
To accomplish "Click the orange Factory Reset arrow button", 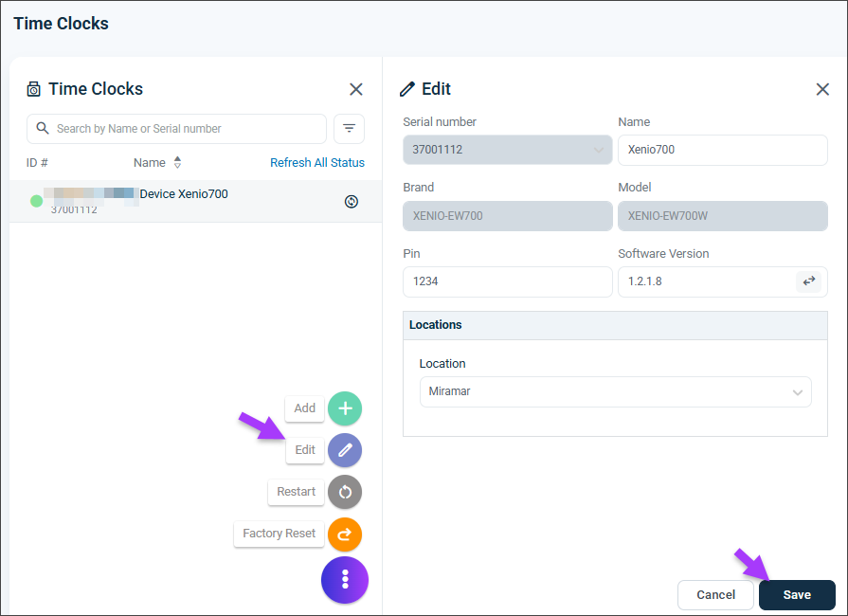I will (345, 534).
